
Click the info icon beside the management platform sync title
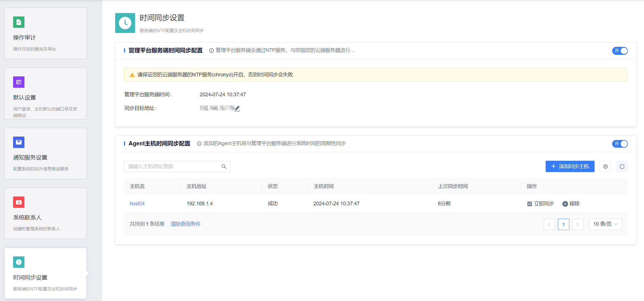coord(211,51)
